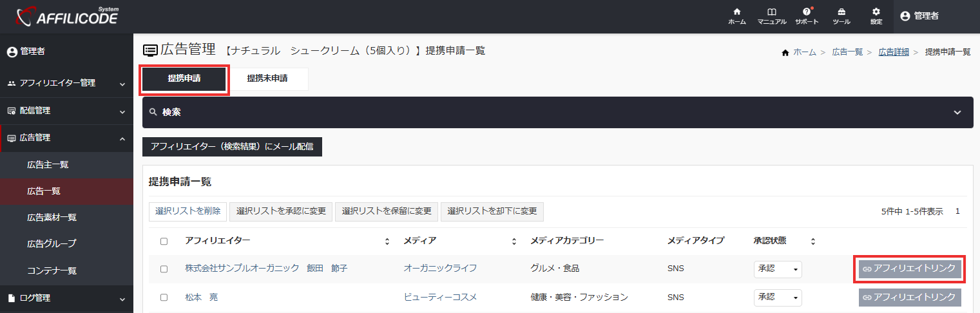Click the 検索 magnifier icon
Image resolution: width=980 pixels, height=313 pixels.
click(x=153, y=112)
